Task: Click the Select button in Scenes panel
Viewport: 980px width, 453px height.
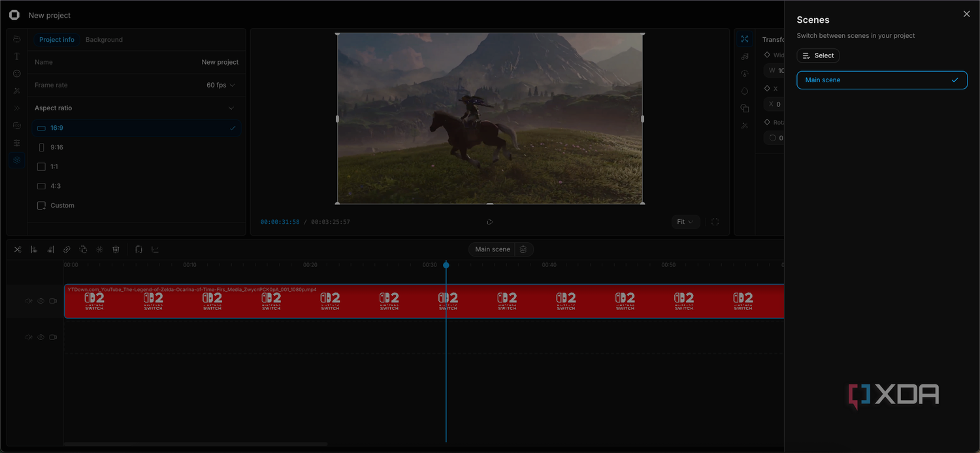Action: pyautogui.click(x=818, y=55)
